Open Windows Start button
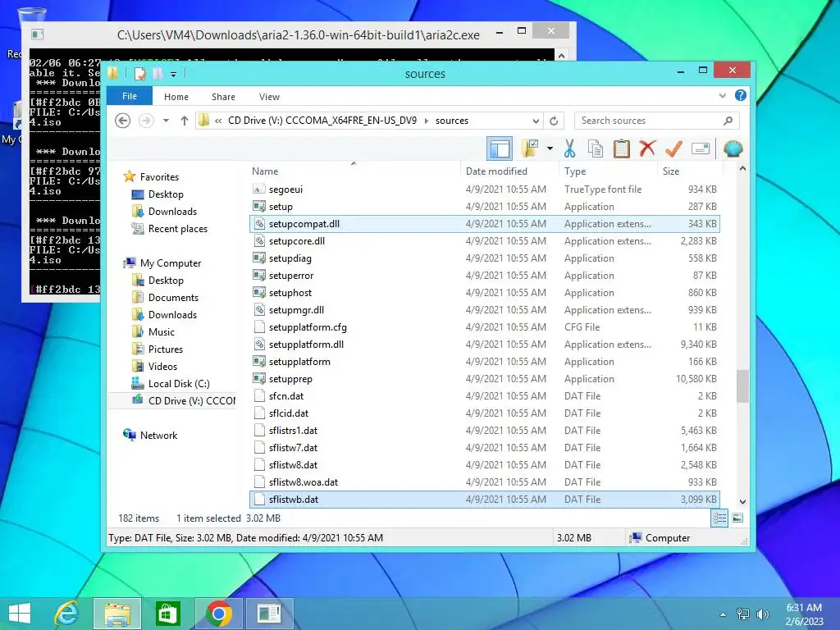Image resolution: width=840 pixels, height=630 pixels. pyautogui.click(x=20, y=614)
